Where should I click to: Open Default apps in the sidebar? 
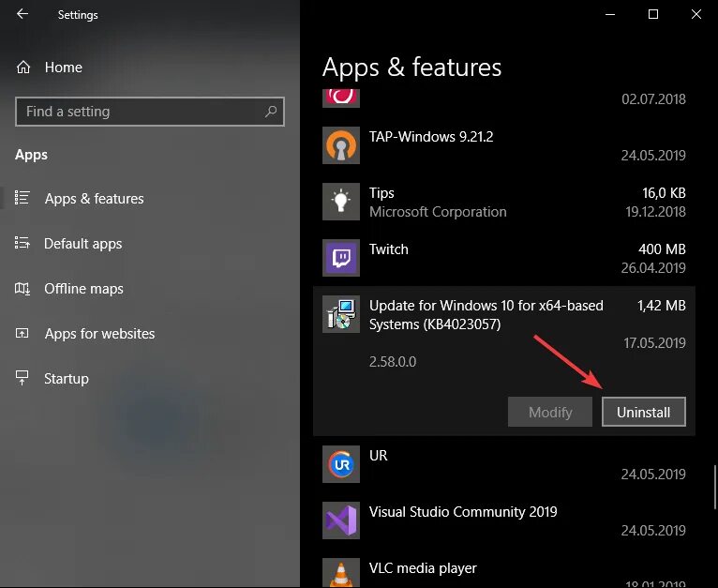[82, 243]
